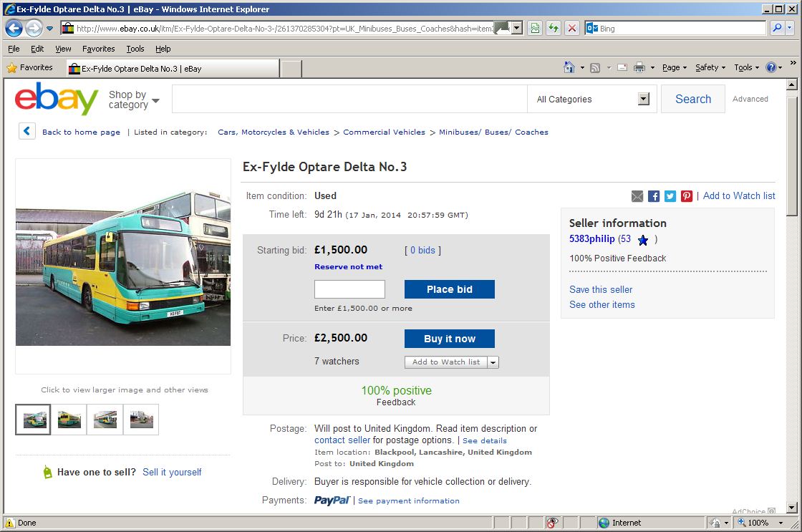Click the Print icon
802x532 pixels.
pos(639,67)
